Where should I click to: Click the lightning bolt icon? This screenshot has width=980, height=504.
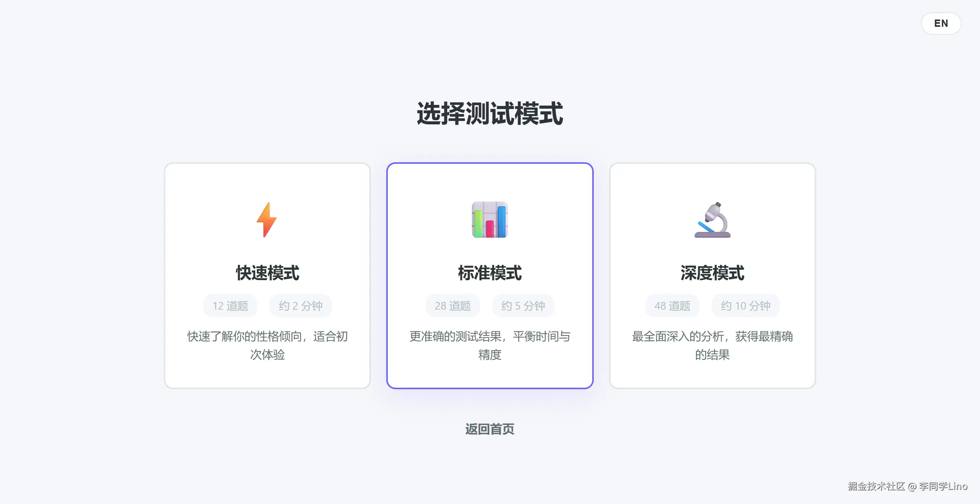pyautogui.click(x=267, y=220)
